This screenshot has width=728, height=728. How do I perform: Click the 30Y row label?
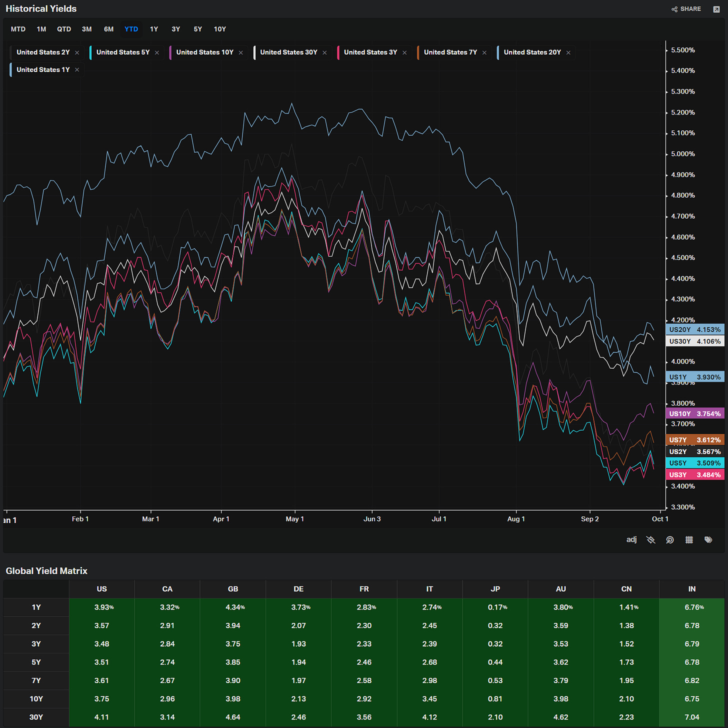pyautogui.click(x=36, y=717)
